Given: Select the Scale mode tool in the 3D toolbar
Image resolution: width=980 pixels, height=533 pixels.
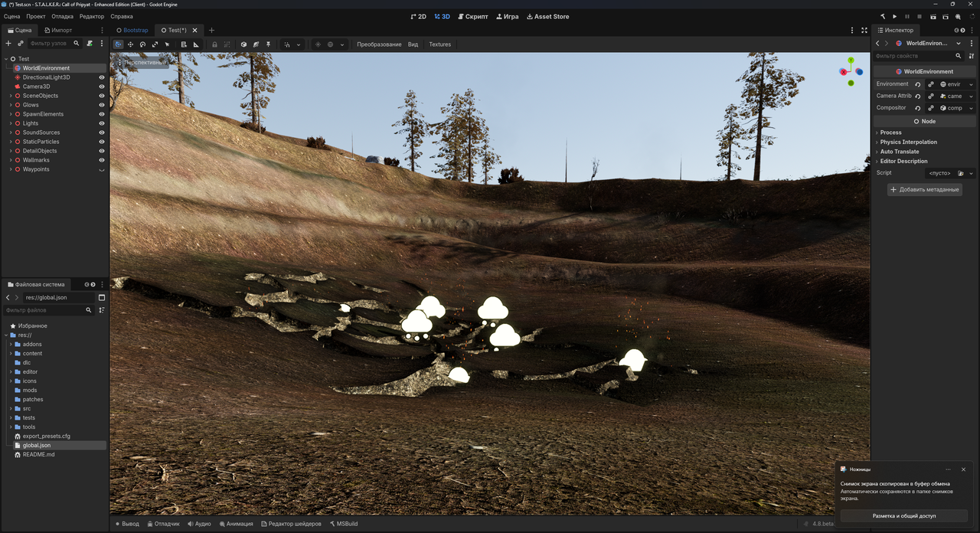Looking at the screenshot, I should [x=155, y=44].
